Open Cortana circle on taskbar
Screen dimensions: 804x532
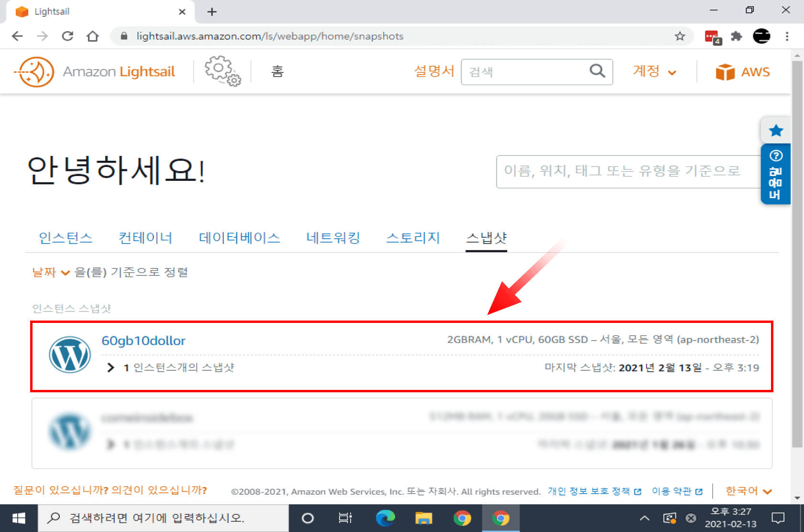(308, 518)
